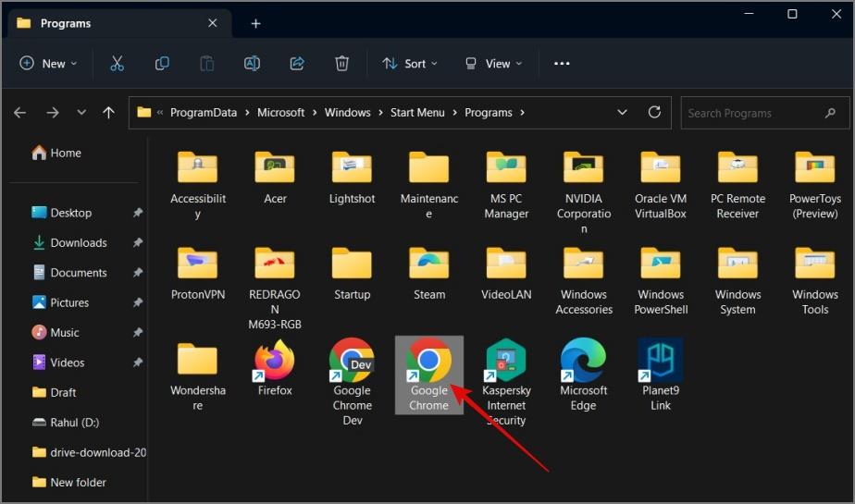Select the Windows Tools folder

pyautogui.click(x=814, y=281)
